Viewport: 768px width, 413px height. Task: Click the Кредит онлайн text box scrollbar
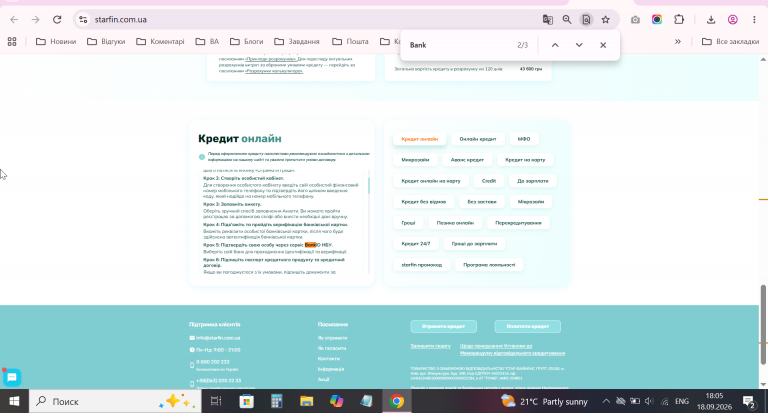tap(369, 185)
